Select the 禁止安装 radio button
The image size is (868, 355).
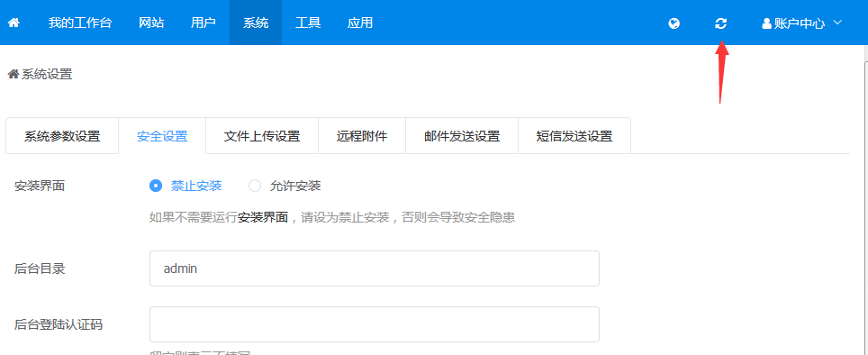pos(156,187)
